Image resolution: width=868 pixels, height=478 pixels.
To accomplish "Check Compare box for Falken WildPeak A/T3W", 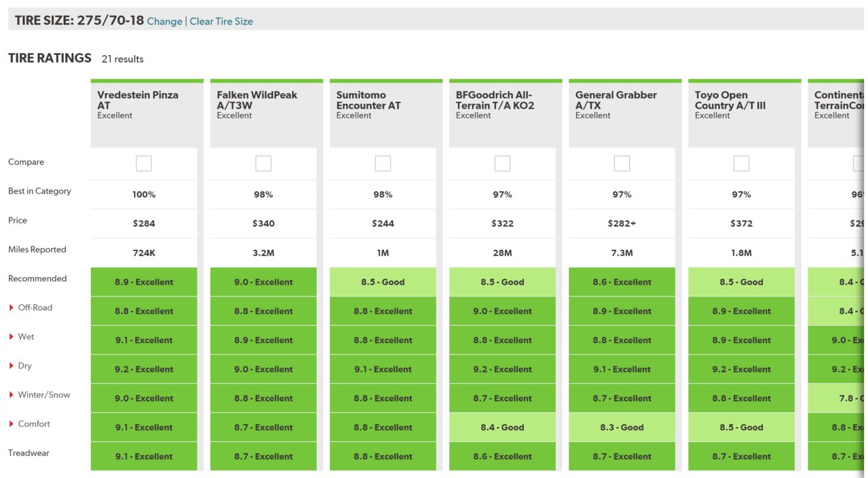I will 263,164.
